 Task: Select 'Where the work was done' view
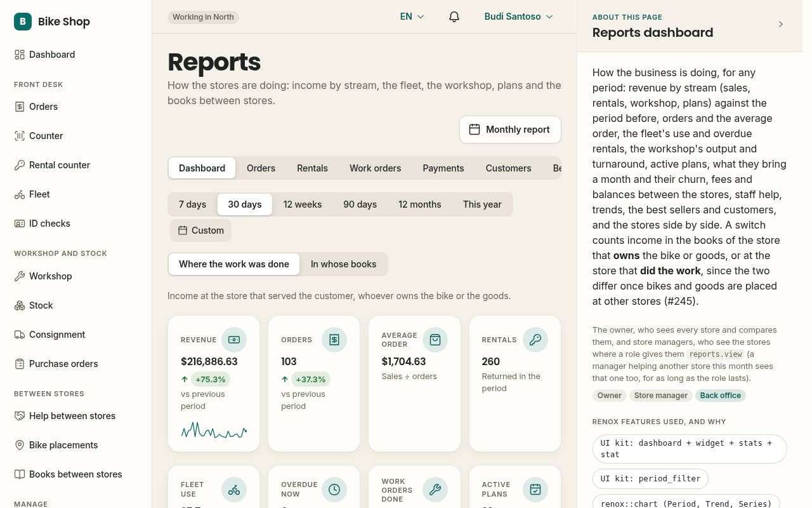pos(233,264)
